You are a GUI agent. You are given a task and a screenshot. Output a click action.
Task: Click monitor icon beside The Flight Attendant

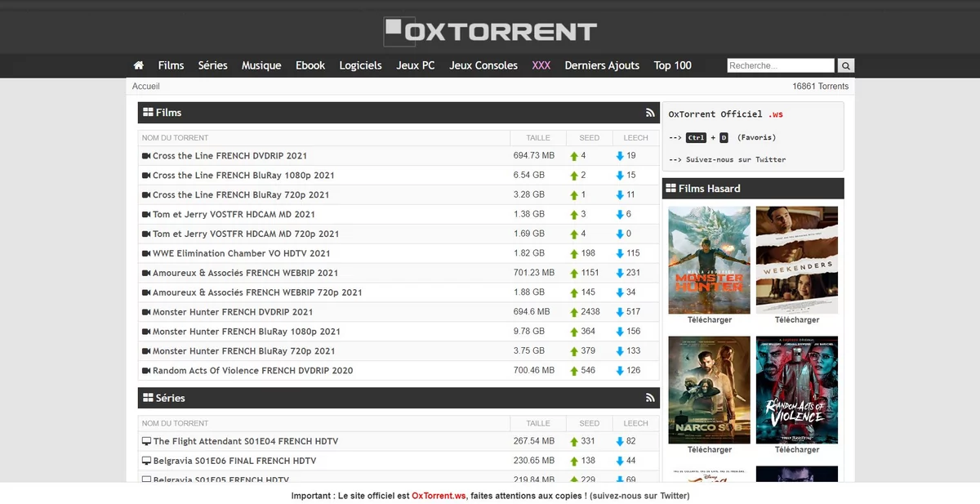pos(147,442)
